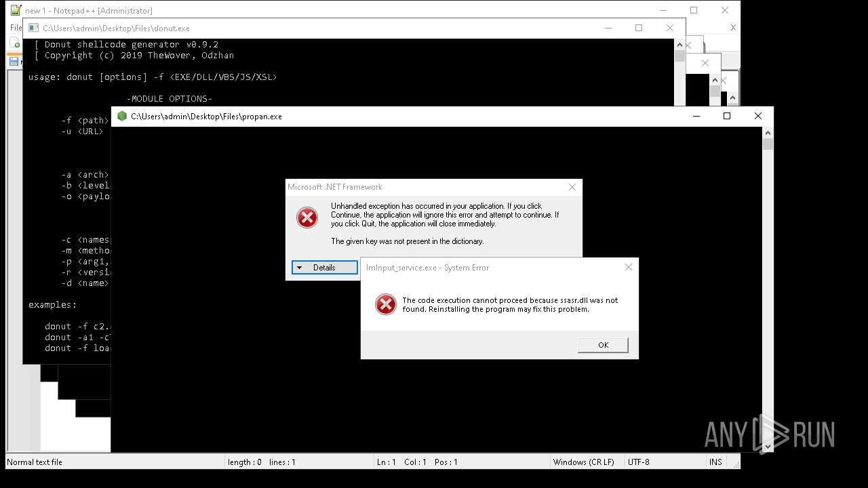Click UTF-8 encoding in Notepad++ status bar

[638, 462]
